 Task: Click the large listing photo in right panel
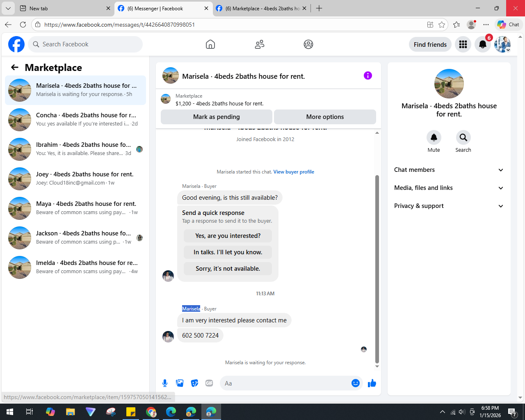click(449, 84)
